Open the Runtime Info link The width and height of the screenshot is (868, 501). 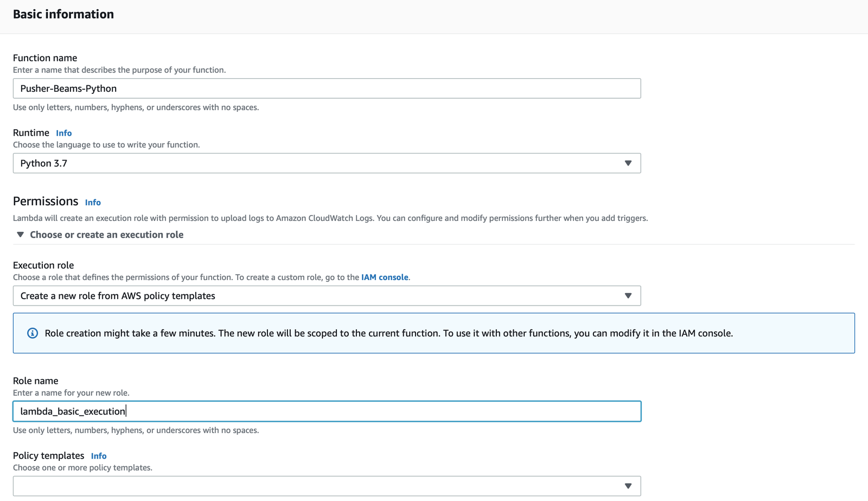[x=63, y=133]
